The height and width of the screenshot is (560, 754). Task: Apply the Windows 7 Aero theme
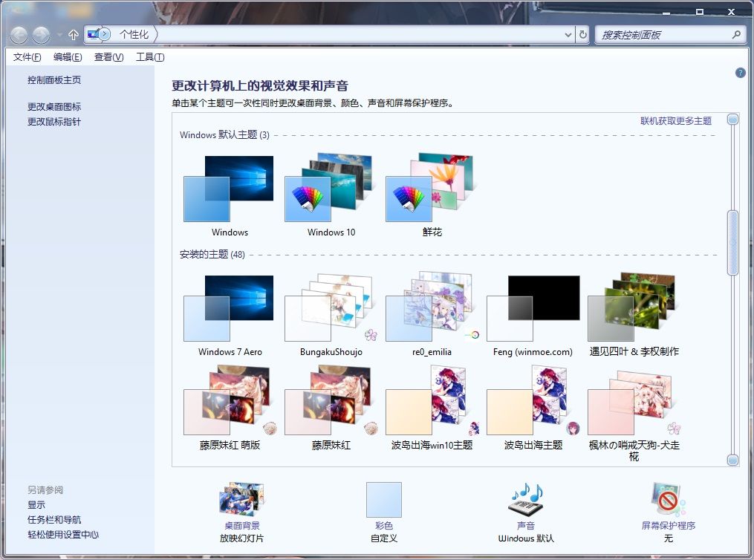230,315
